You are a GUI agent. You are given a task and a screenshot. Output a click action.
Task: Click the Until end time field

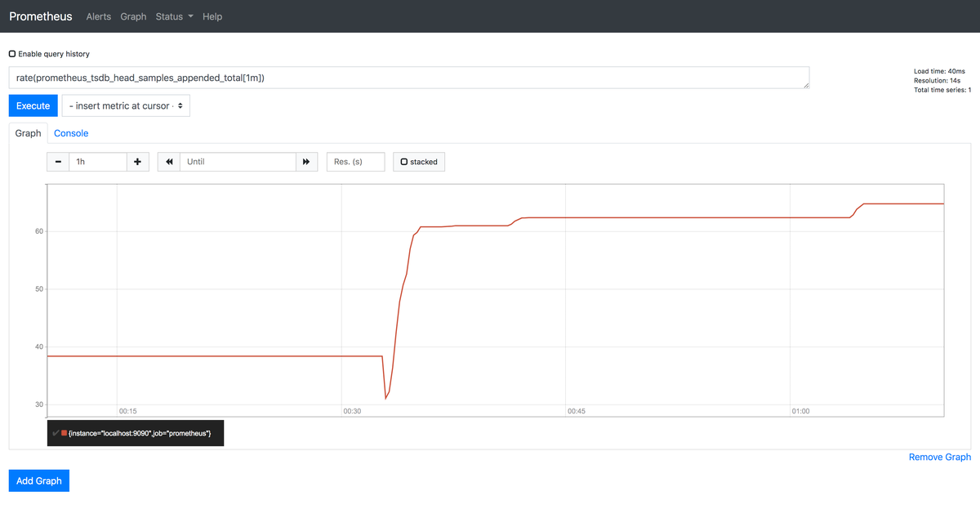[x=238, y=162]
